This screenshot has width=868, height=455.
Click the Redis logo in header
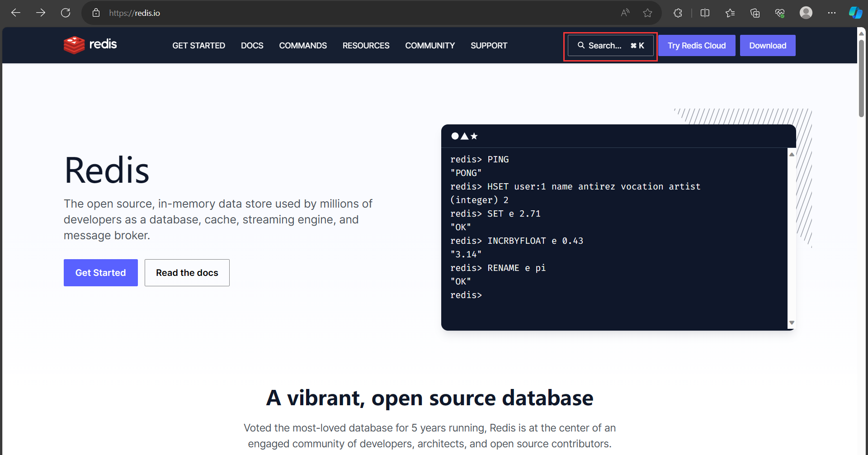tap(90, 45)
